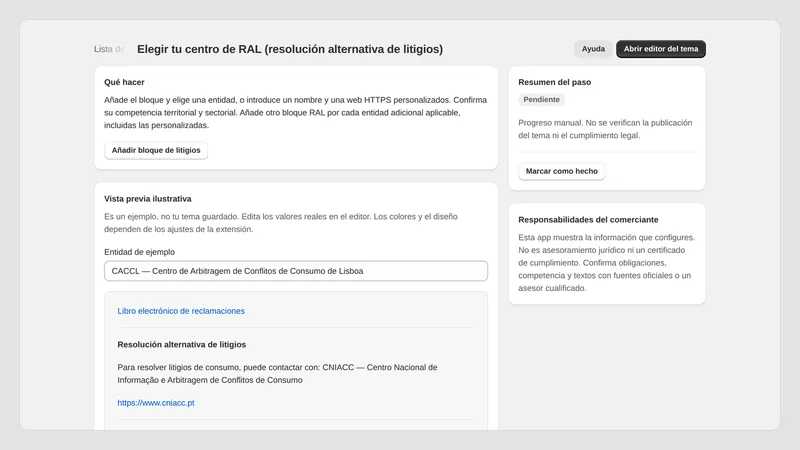Open the Entidad de ejemplo dropdown

296,271
